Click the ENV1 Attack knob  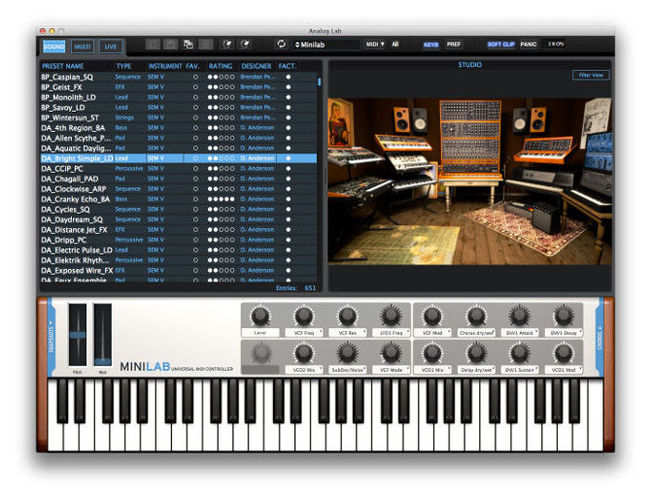[519, 316]
